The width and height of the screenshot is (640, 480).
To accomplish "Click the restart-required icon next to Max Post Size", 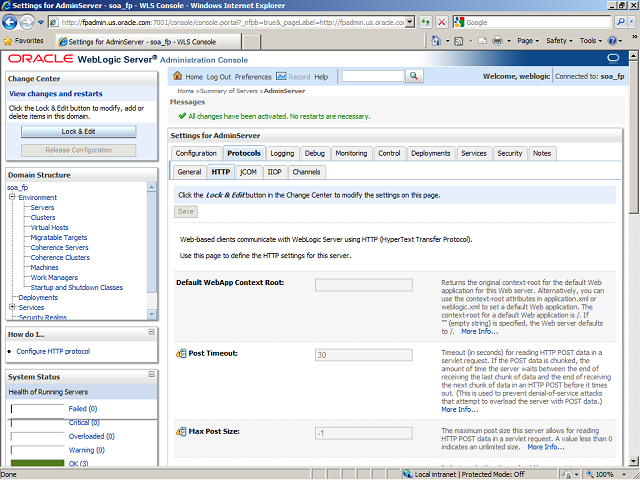I will (181, 432).
